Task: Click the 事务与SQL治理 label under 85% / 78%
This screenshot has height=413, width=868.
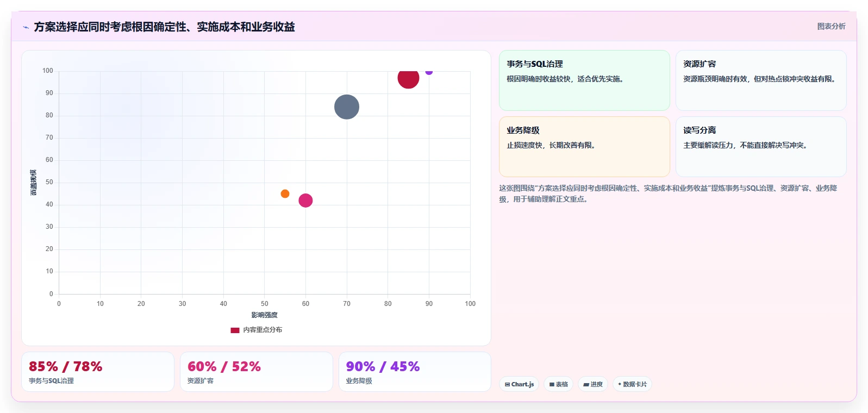Action: [x=51, y=381]
